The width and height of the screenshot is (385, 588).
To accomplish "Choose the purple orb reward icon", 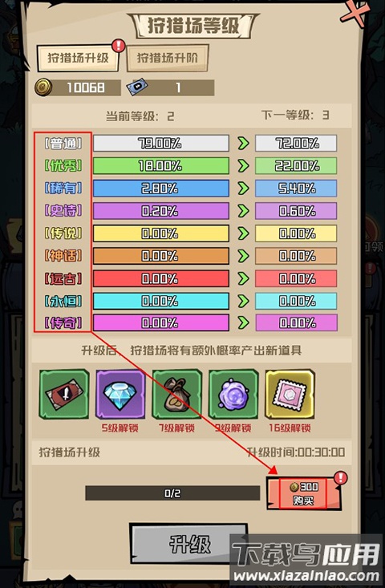I will tap(233, 394).
